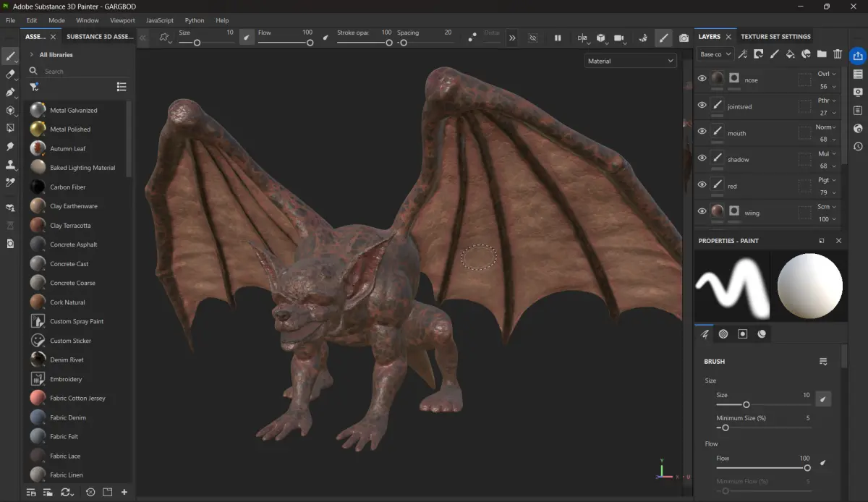Open the Base color channel dropdown
The image size is (868, 502).
(x=715, y=54)
